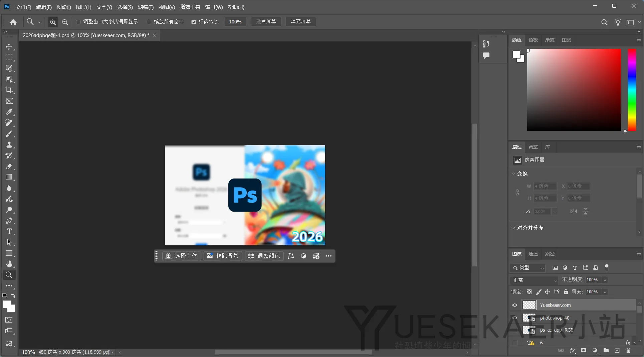Viewport: 644px width, 357px height.
Task: Open the search icon in options bar
Action: click(604, 22)
